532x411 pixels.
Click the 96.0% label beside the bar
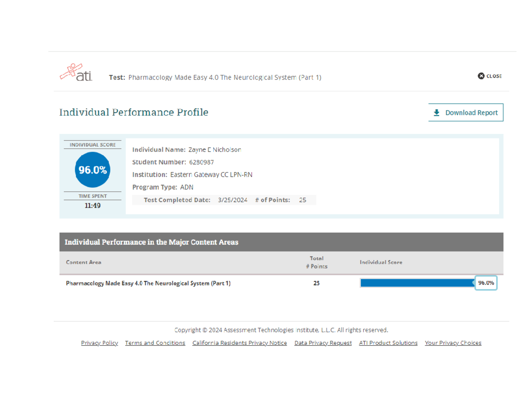486,283
